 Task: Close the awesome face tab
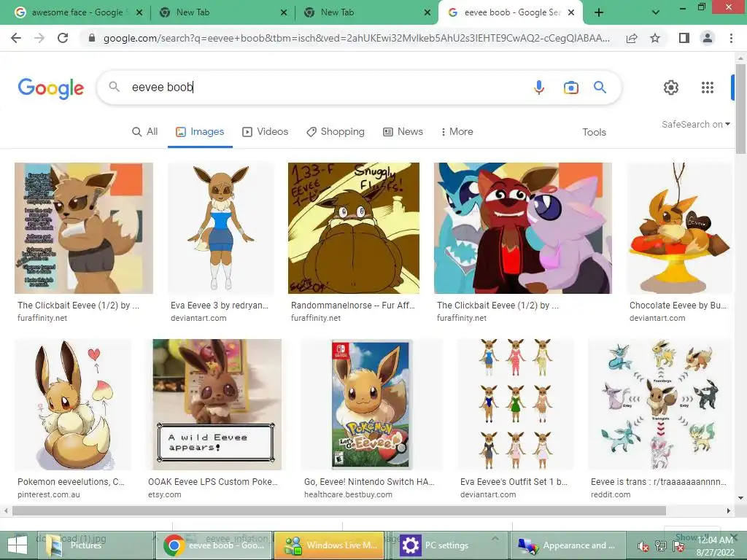click(x=139, y=12)
